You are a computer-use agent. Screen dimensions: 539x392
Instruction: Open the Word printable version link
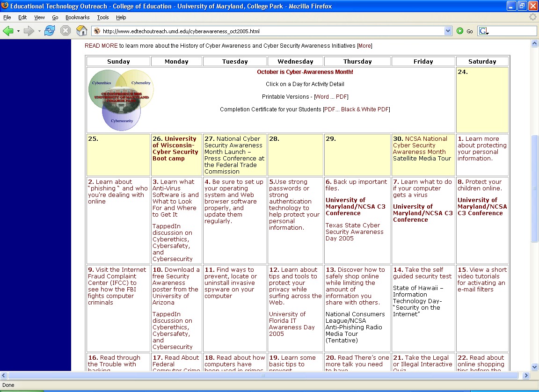coord(322,97)
